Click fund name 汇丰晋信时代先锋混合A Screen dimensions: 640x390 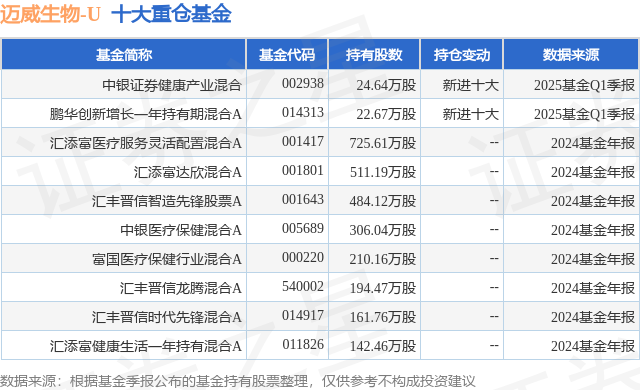[x=167, y=317]
